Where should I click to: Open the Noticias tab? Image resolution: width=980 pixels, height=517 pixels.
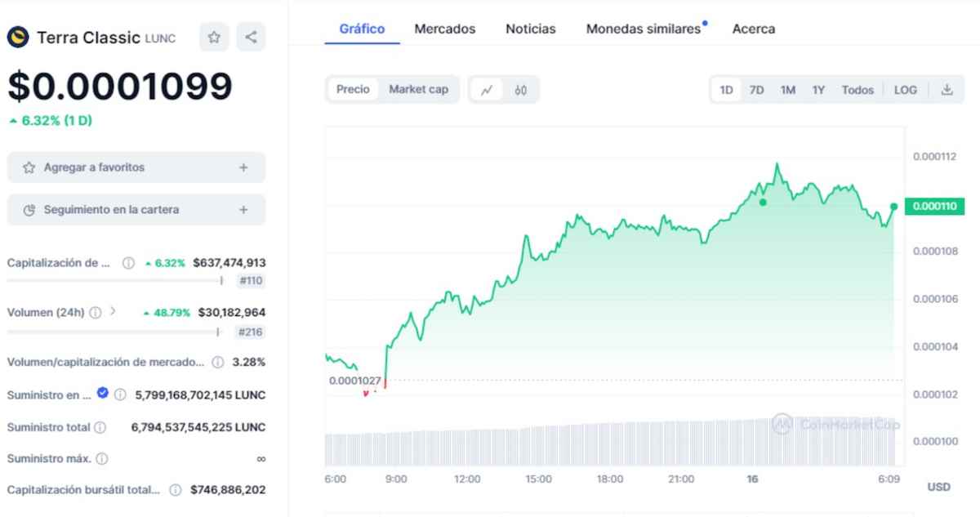click(530, 29)
